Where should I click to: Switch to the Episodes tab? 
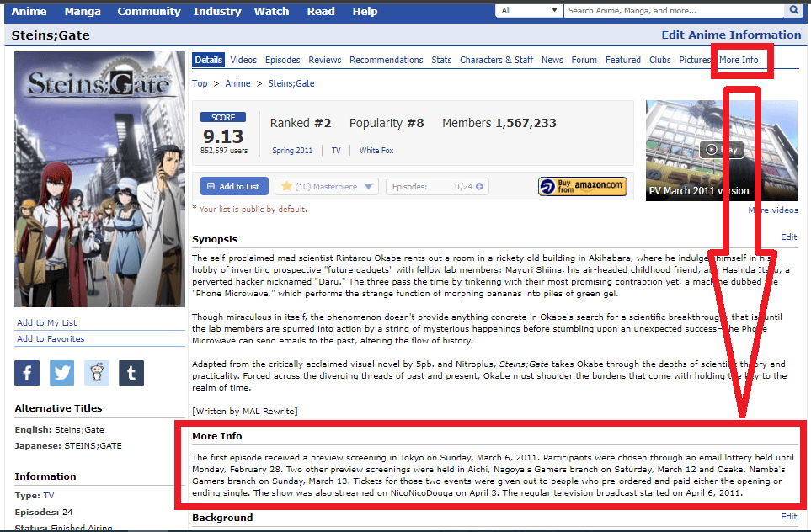(282, 60)
